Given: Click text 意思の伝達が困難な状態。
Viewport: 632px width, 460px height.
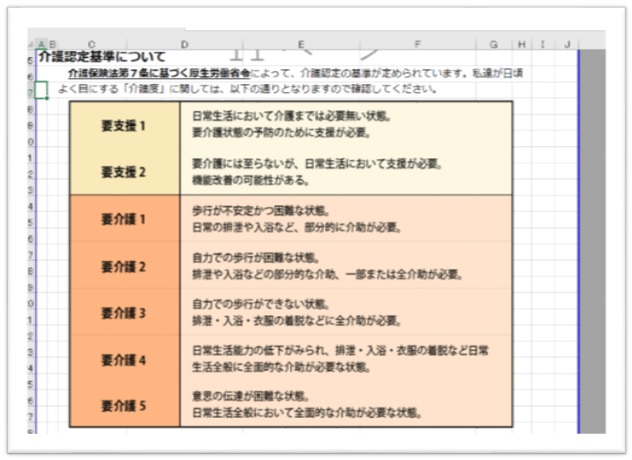Looking at the screenshot, I should coord(251,396).
